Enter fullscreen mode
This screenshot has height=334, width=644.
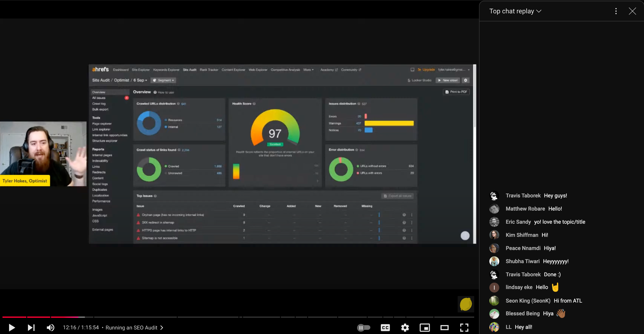(464, 327)
